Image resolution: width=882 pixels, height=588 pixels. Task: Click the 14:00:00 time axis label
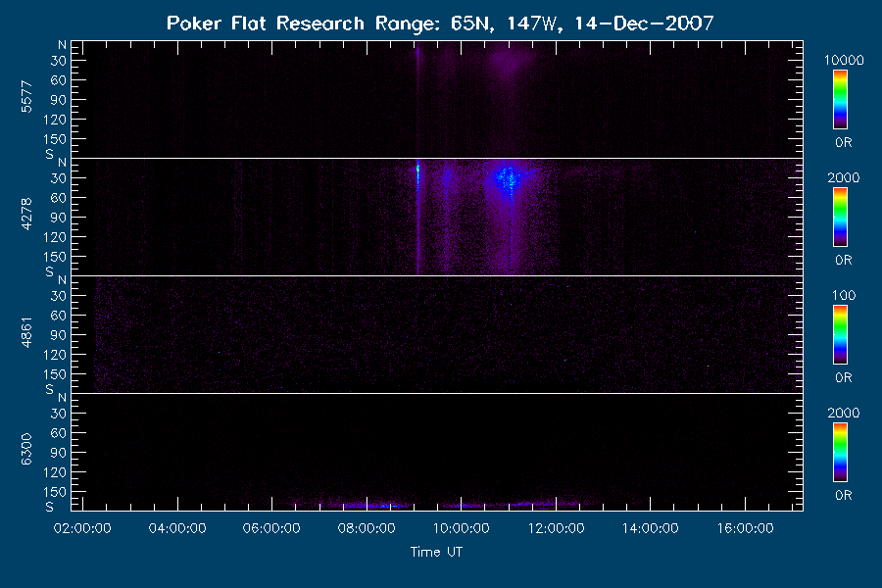pos(651,528)
